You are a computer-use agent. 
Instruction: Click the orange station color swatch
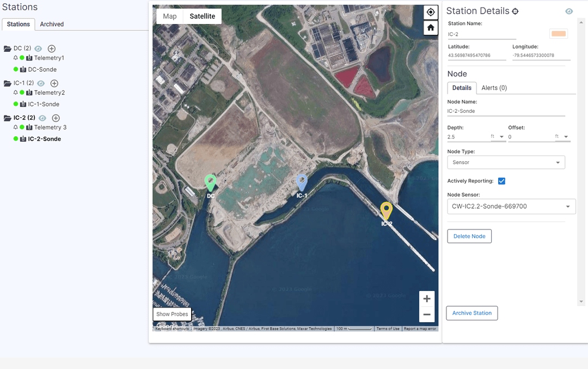pyautogui.click(x=559, y=33)
